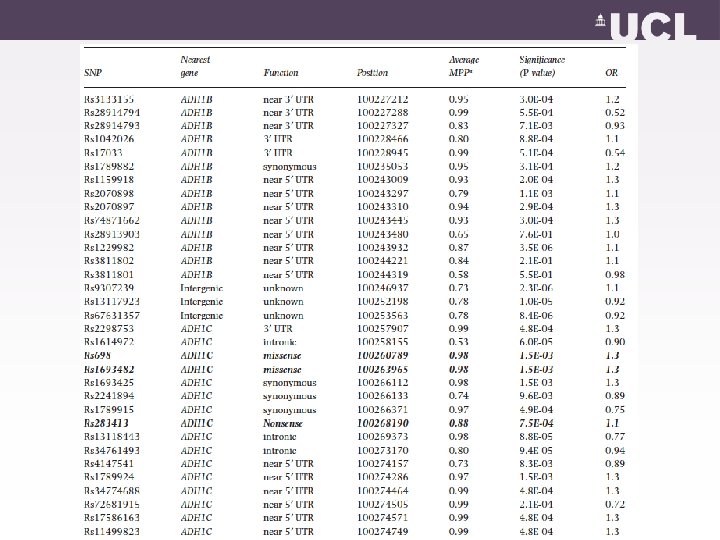Viewport: 720px width, 540px height.
Task: Click OR value 0.52
Action: click(615, 112)
